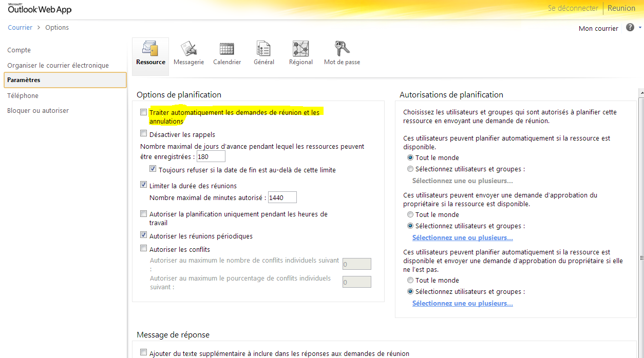Image resolution: width=644 pixels, height=358 pixels.
Task: Click the help question mark icon
Action: click(630, 28)
